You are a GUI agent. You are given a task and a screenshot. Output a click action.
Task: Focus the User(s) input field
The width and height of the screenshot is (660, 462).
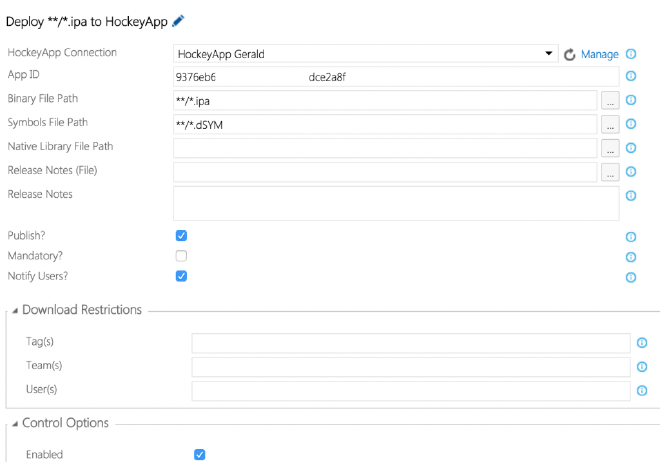(x=411, y=391)
